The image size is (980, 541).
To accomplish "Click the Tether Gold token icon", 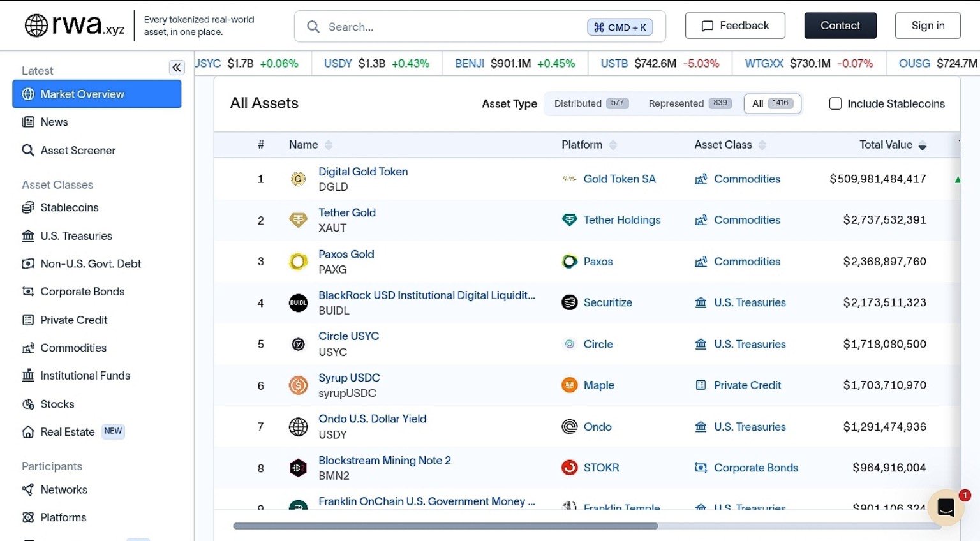I will [298, 220].
